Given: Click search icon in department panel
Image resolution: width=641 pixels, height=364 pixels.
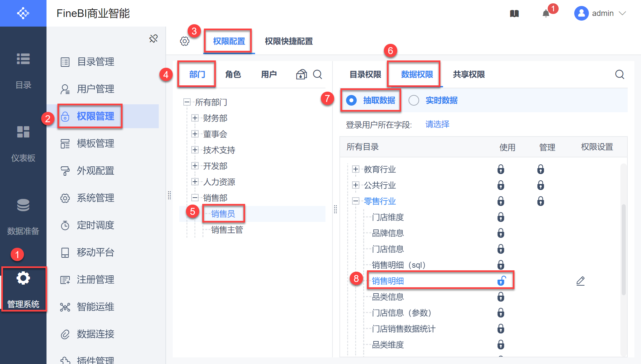Looking at the screenshot, I should pyautogui.click(x=318, y=74).
